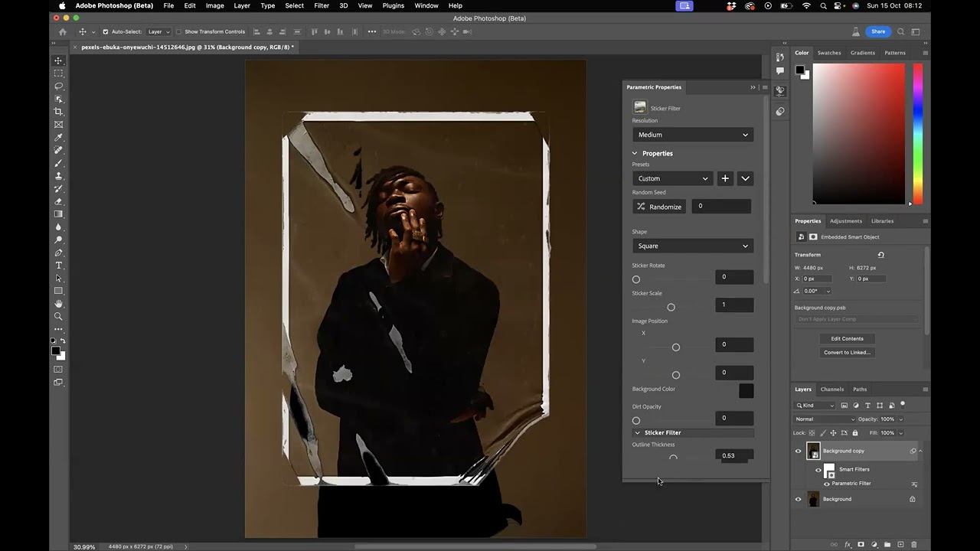
Task: Toggle visibility of Parametric Filter
Action: click(x=826, y=484)
